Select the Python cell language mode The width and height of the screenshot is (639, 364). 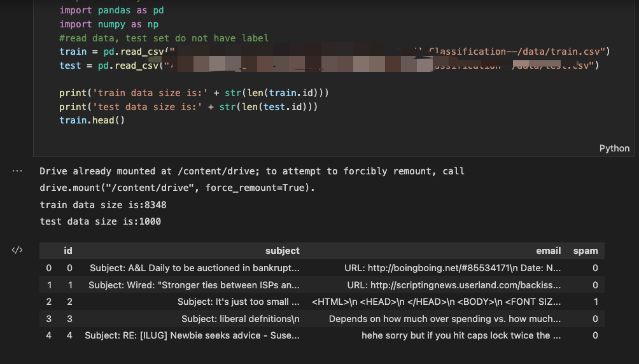614,148
